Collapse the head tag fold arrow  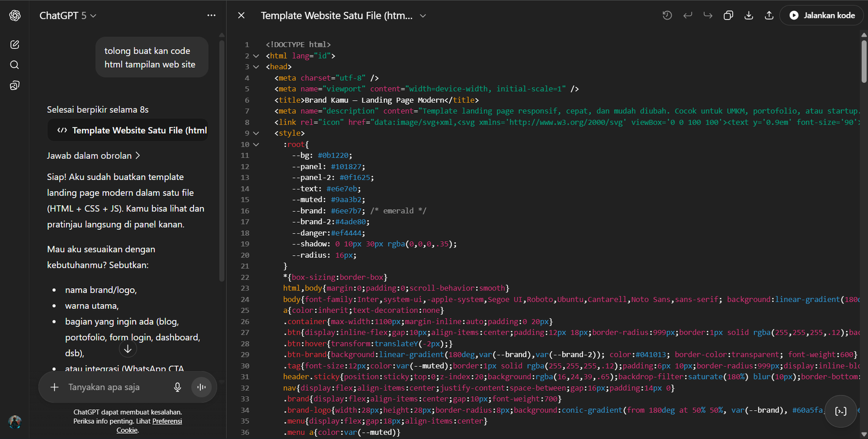coord(256,67)
